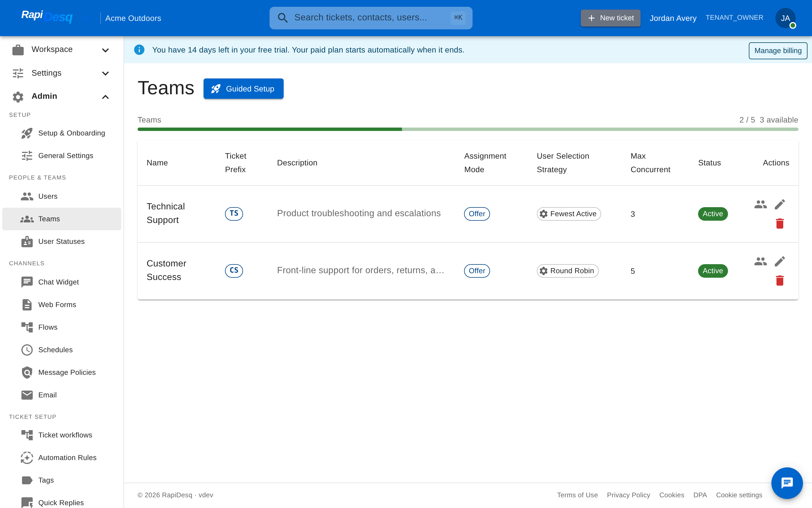Expand the Settings section
Image resolution: width=812 pixels, height=508 pixels.
click(x=62, y=73)
